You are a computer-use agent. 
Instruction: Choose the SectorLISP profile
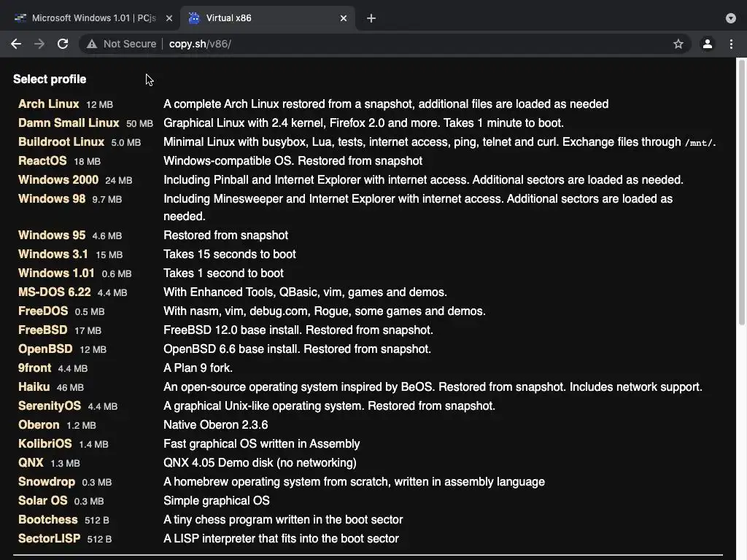point(49,539)
